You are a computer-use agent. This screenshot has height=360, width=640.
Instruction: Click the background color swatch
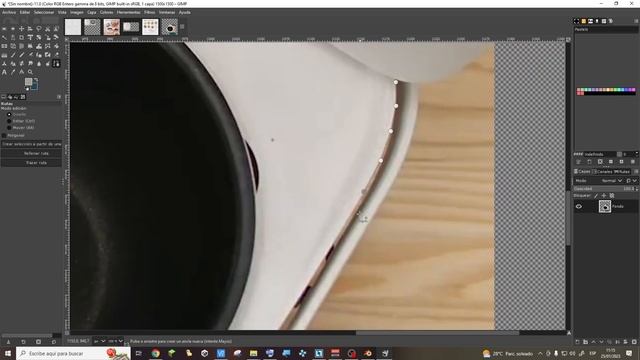click(35, 86)
